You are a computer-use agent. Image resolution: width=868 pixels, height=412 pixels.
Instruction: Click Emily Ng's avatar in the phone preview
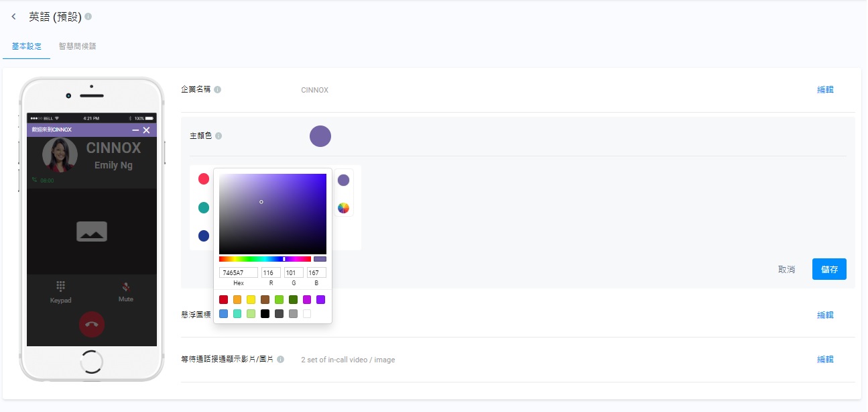click(x=60, y=156)
